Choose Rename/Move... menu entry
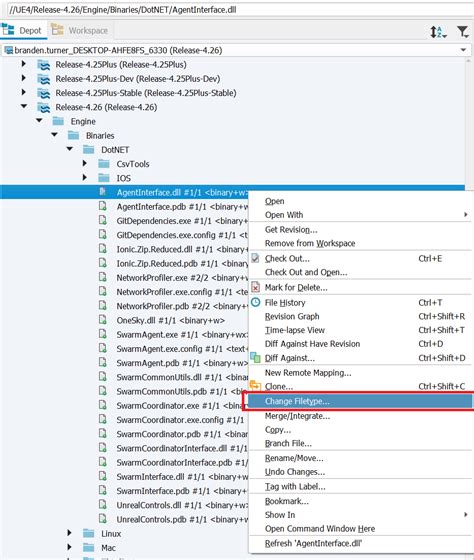Image resolution: width=474 pixels, height=560 pixels. [360, 458]
